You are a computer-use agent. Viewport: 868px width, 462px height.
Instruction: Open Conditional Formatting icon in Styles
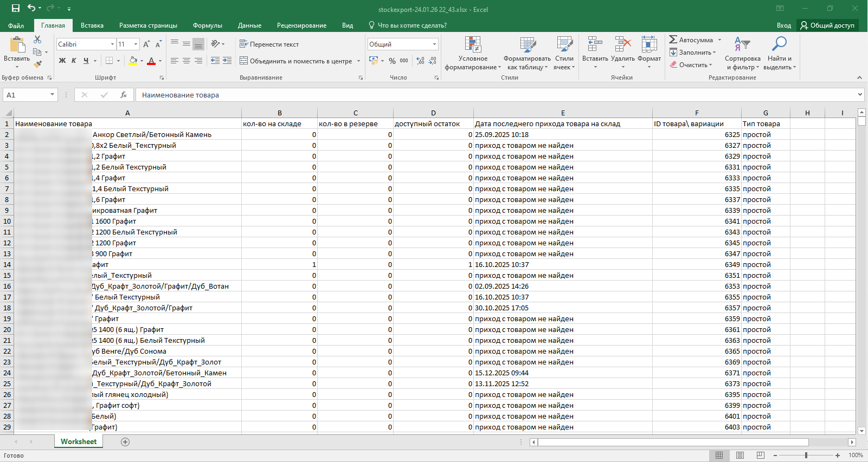coord(473,45)
